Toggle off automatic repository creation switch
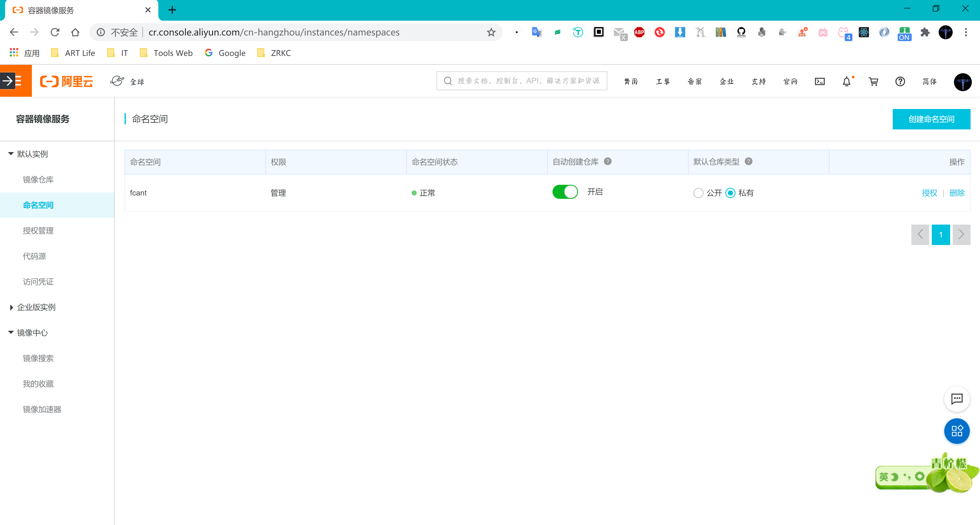The width and height of the screenshot is (980, 525). click(565, 192)
